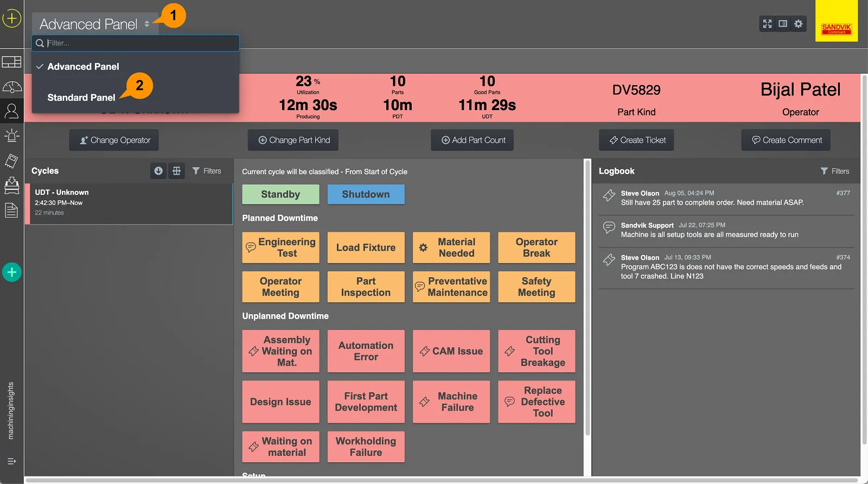Open the alarm light icon in sidebar

(12, 136)
